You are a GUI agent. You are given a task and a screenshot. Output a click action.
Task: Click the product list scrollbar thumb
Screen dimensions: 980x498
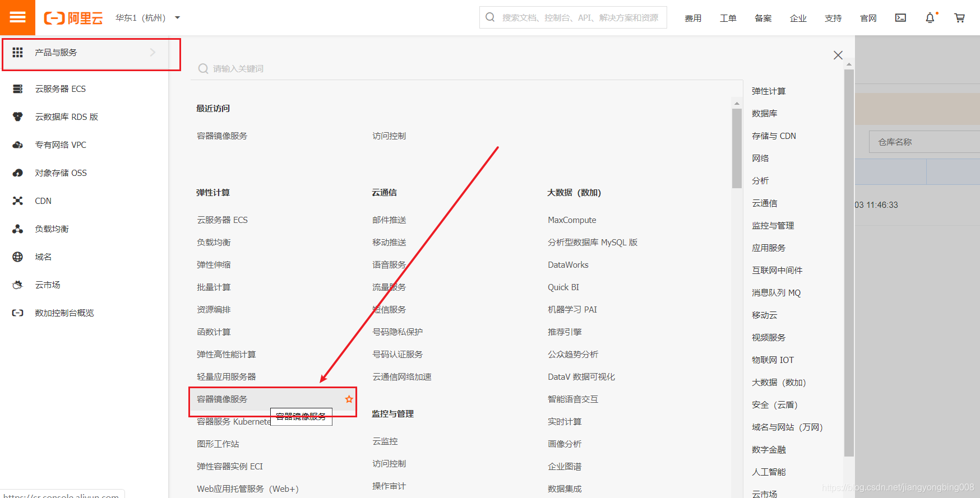tap(737, 148)
